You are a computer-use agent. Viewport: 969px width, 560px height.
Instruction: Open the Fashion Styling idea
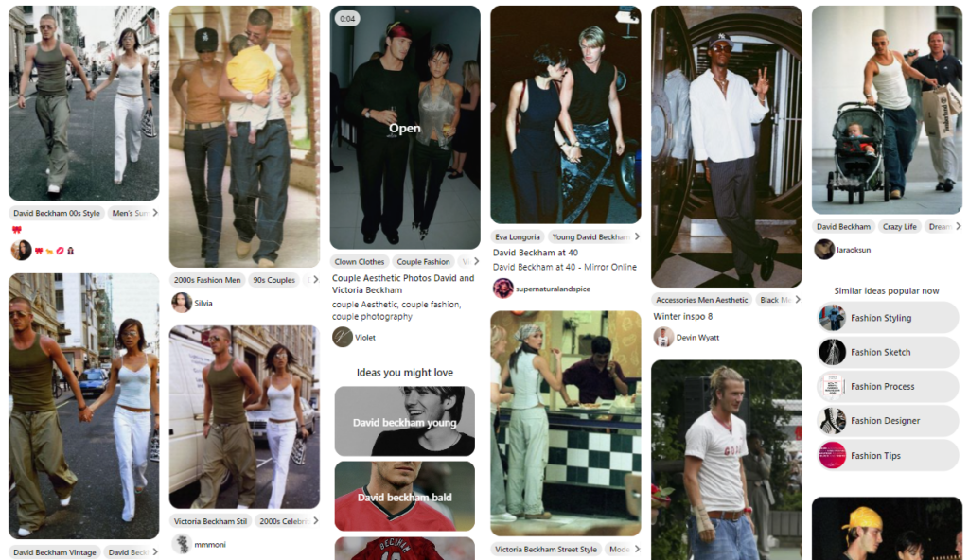pos(888,318)
